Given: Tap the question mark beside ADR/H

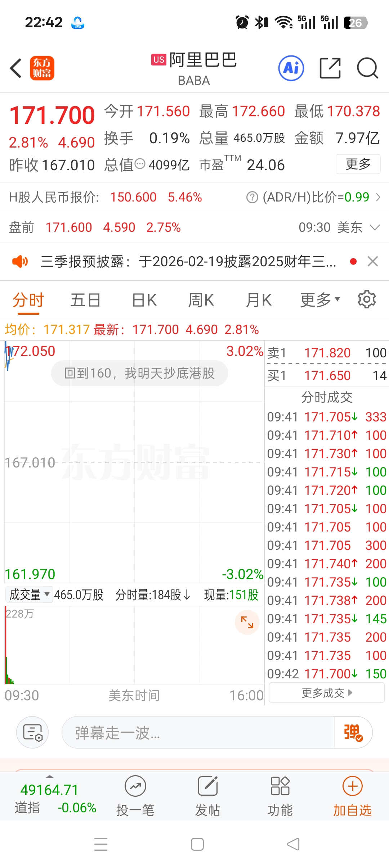Looking at the screenshot, I should (252, 197).
